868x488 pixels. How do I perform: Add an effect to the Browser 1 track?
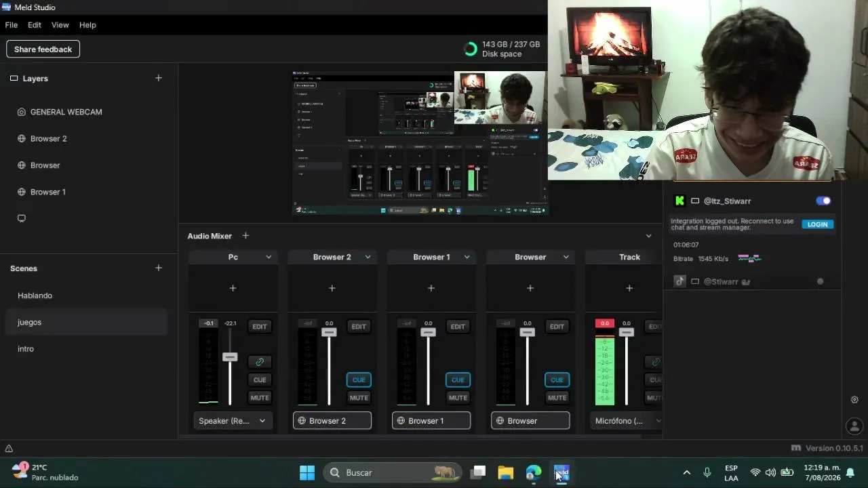[x=431, y=288]
